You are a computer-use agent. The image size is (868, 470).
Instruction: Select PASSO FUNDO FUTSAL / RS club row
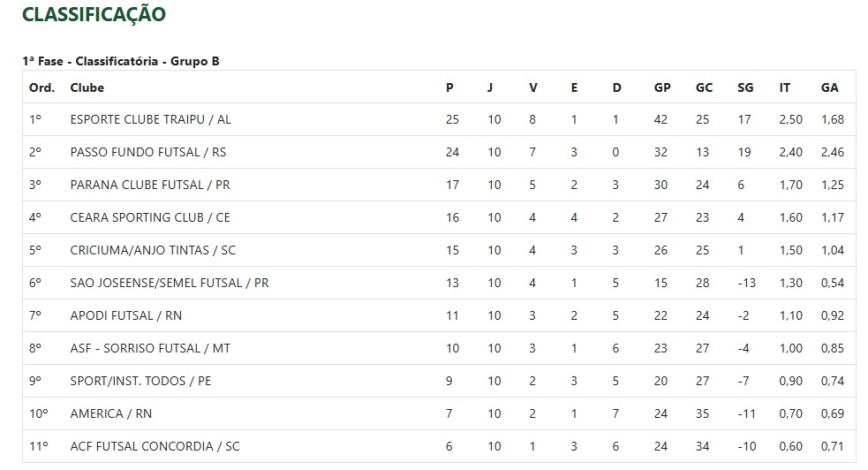(439, 152)
